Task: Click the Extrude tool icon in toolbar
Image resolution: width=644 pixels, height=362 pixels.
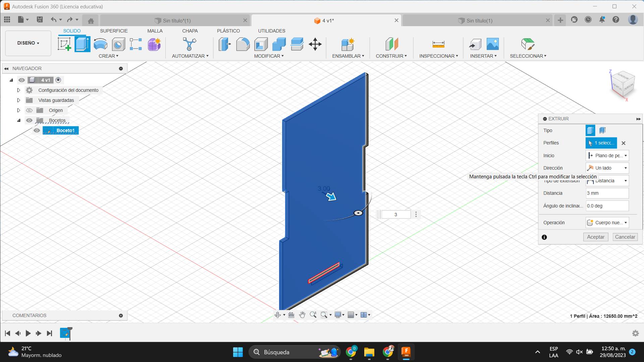Action: [83, 44]
